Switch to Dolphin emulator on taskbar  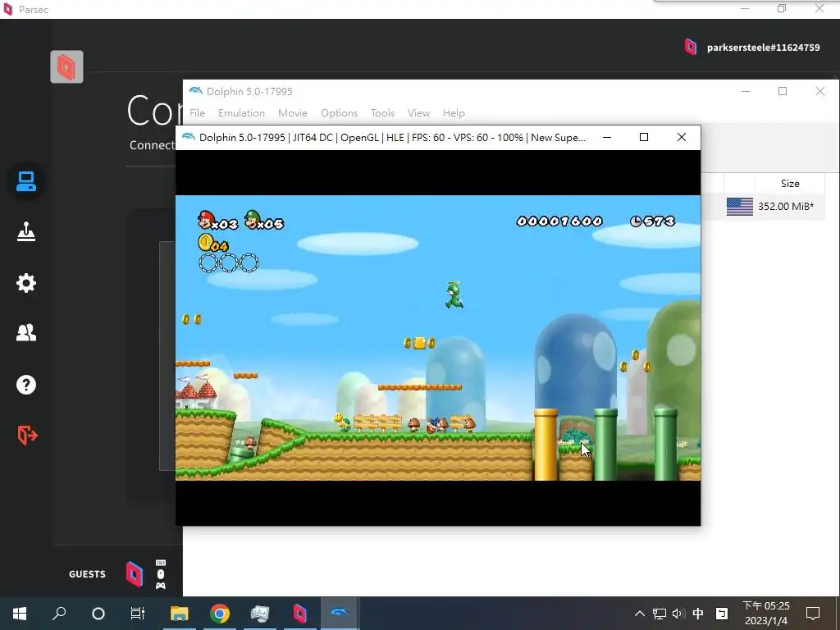340,614
